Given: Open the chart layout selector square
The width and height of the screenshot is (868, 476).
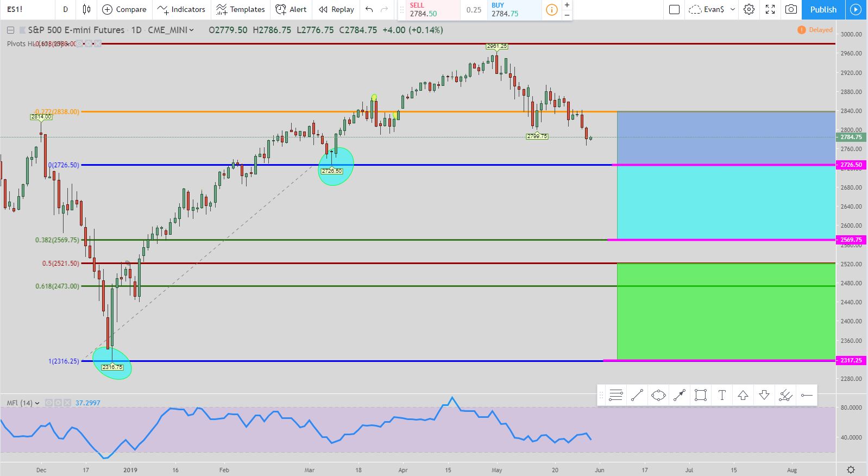Looking at the screenshot, I should click(x=674, y=9).
